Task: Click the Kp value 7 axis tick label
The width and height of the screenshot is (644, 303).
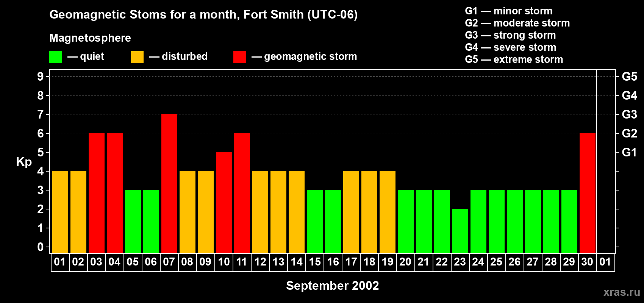Action: (x=41, y=114)
